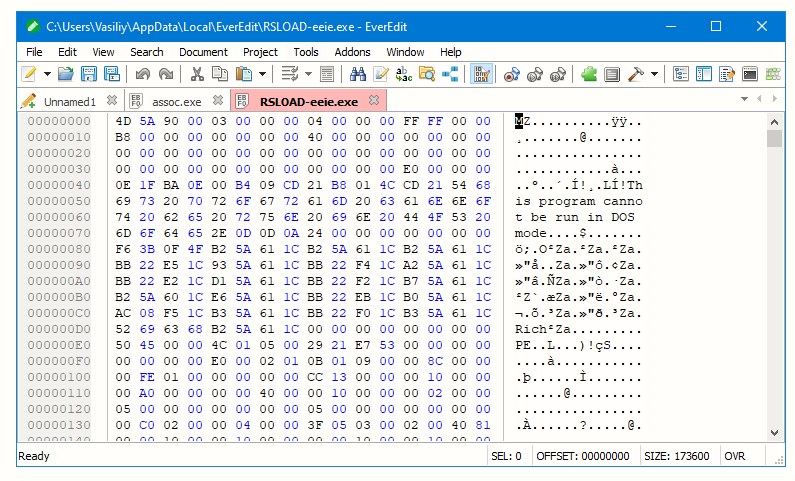Toggle the console output window icon
The width and height of the screenshot is (795, 481).
(750, 75)
